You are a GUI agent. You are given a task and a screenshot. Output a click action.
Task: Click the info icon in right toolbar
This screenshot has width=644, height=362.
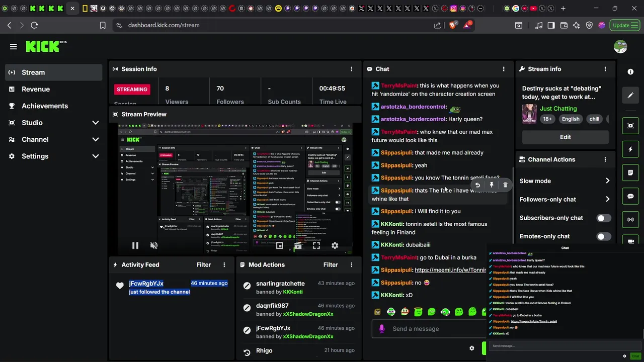(x=630, y=72)
